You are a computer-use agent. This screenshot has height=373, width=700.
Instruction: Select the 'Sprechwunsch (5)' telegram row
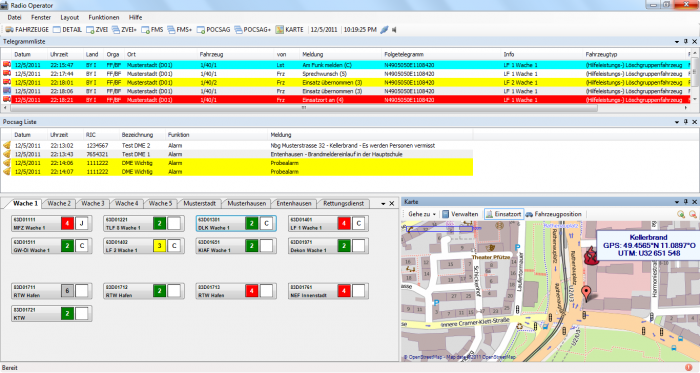click(x=347, y=74)
